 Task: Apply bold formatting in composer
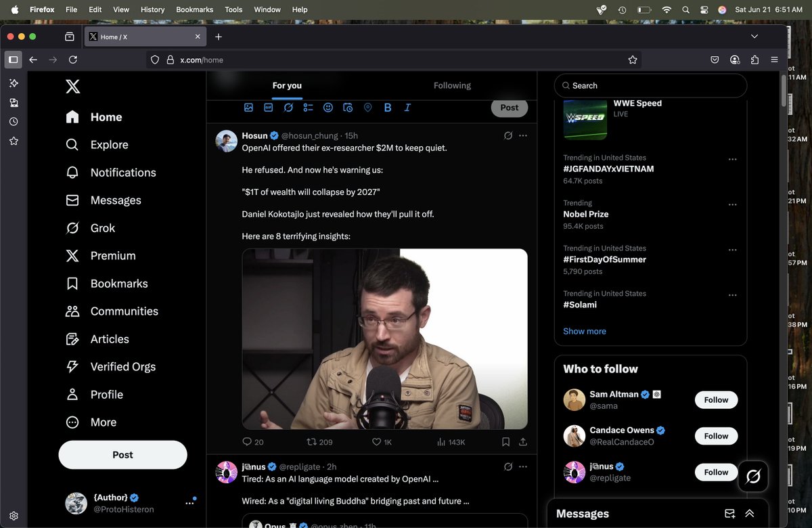(x=388, y=108)
